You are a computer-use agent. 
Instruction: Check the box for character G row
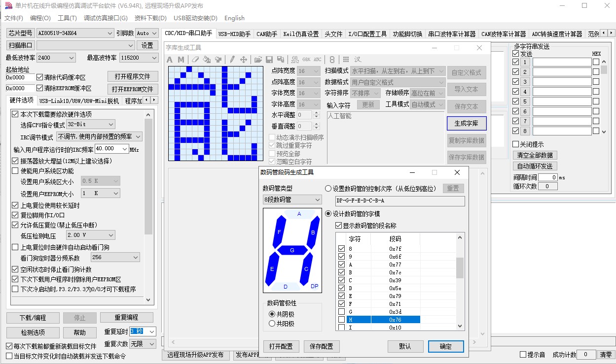[x=341, y=312]
